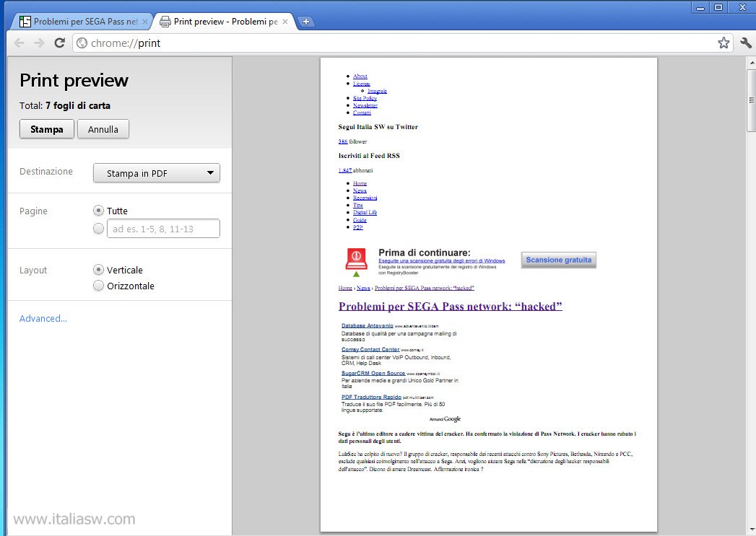Click the PDF Traduttore Rapido ad link
The width and height of the screenshot is (756, 536).
[x=371, y=397]
